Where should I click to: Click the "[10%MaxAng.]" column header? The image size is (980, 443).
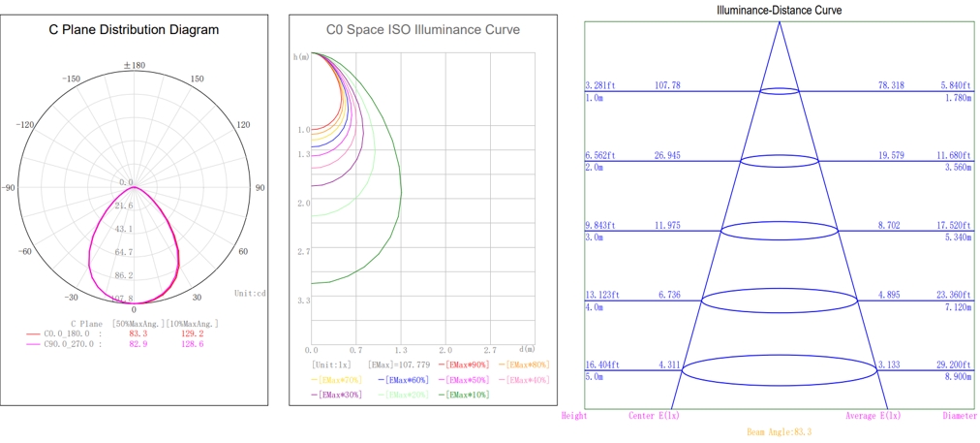193,324
